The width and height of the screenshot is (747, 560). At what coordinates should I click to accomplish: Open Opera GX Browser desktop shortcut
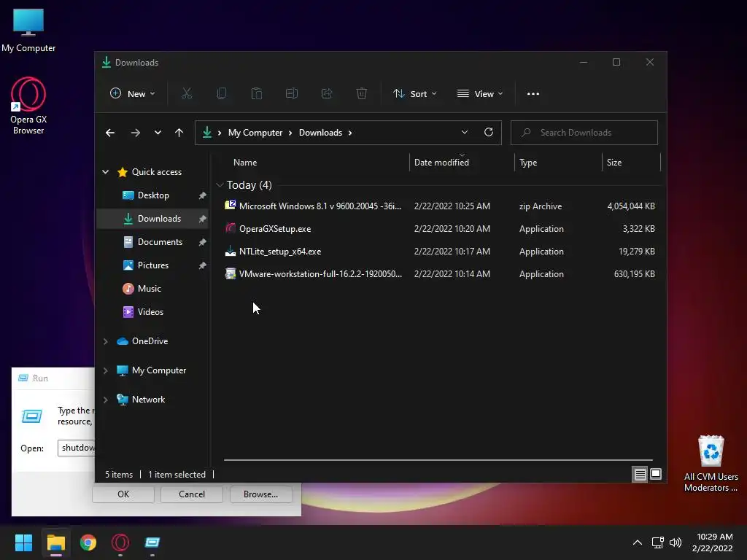coord(28,106)
